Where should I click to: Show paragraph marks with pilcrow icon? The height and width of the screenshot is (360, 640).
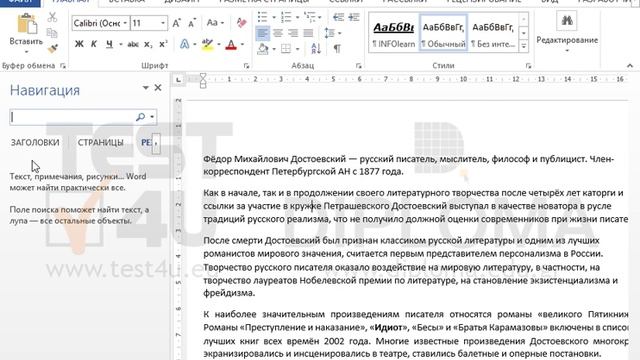[x=337, y=49]
